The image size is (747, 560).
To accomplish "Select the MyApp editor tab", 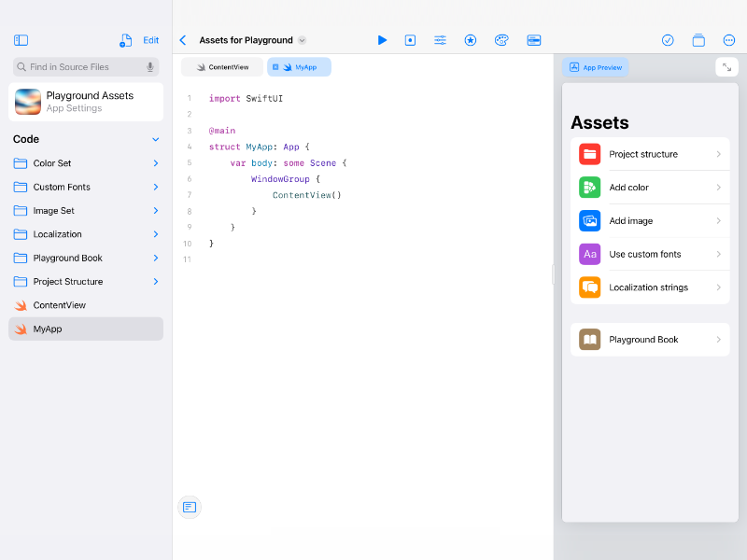I will click(x=299, y=67).
